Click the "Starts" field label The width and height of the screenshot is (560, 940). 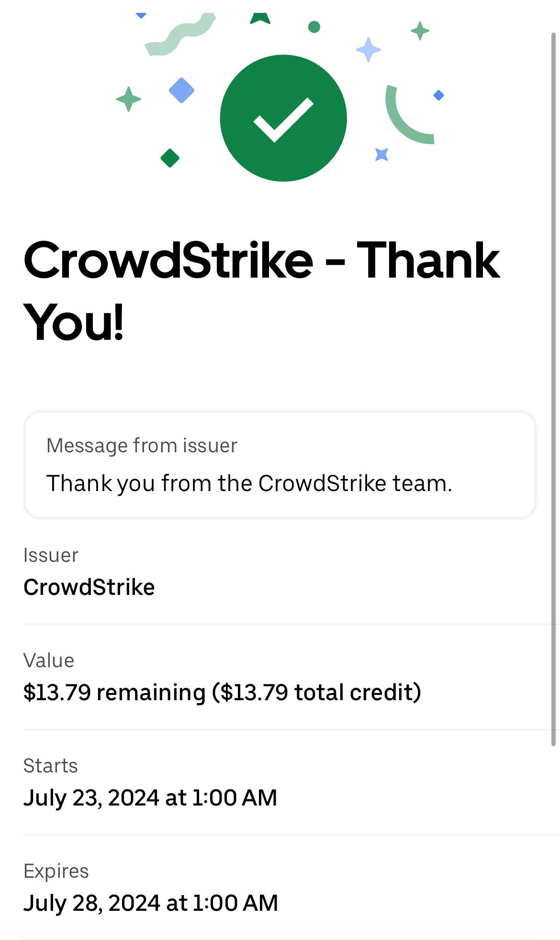coord(51,766)
